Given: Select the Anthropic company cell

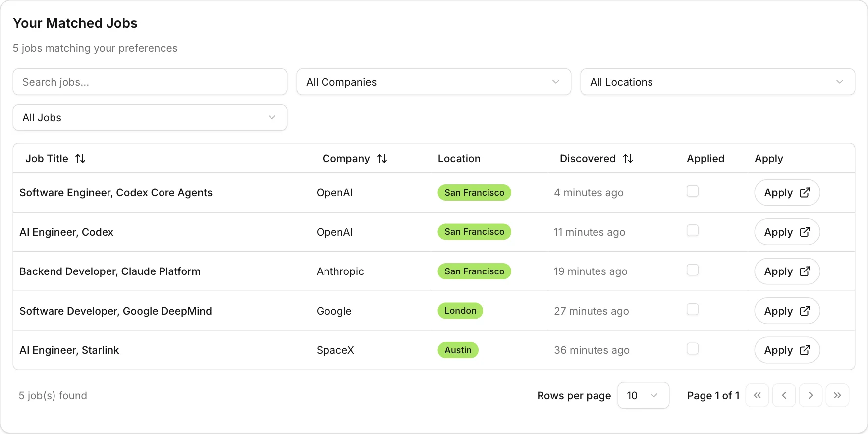Looking at the screenshot, I should click(x=340, y=271).
